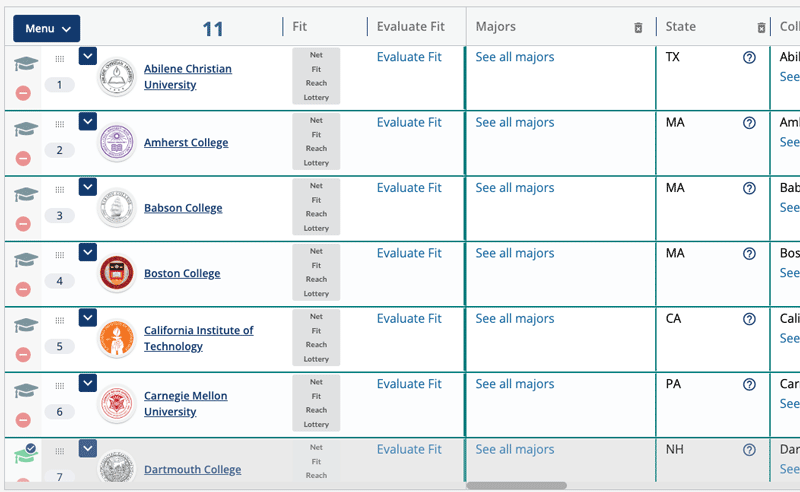The width and height of the screenshot is (800, 492).
Task: See all majors for Amherst College
Action: coord(515,122)
